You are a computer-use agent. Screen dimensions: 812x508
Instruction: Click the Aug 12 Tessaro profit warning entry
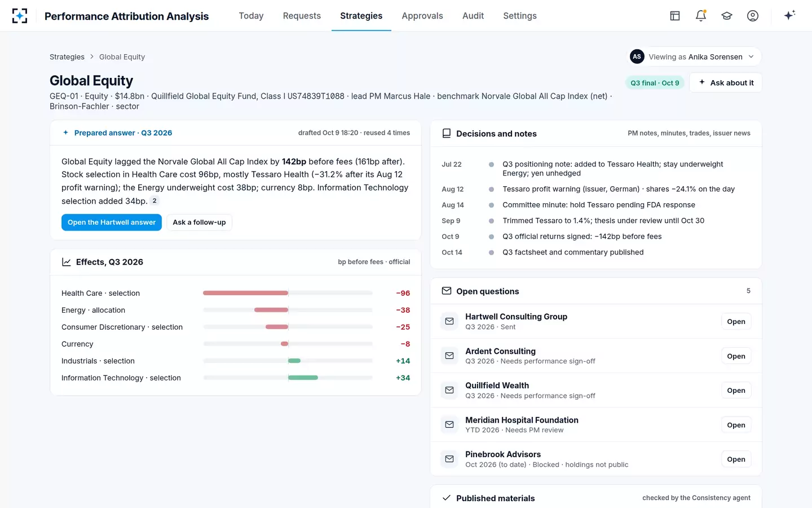click(x=595, y=189)
